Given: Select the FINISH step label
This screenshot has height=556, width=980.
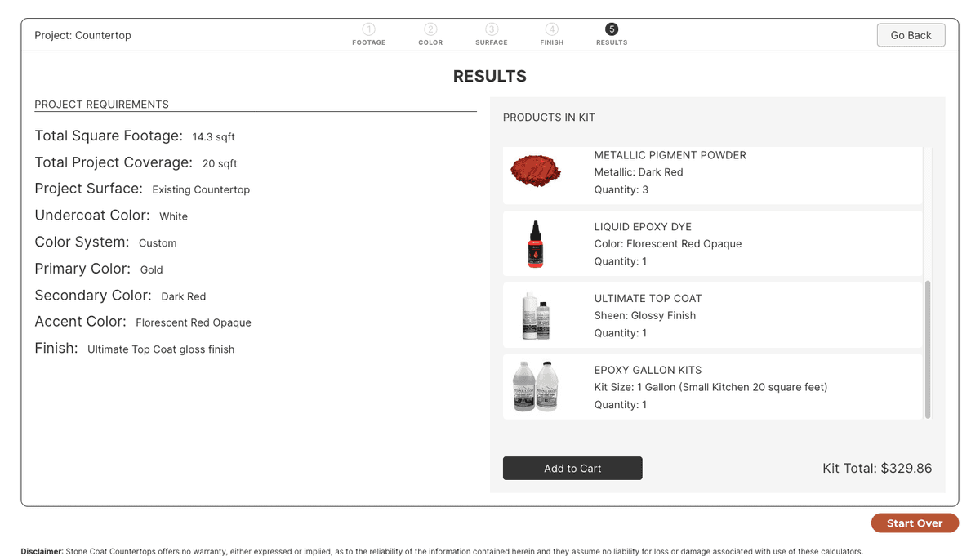Looking at the screenshot, I should click(552, 42).
